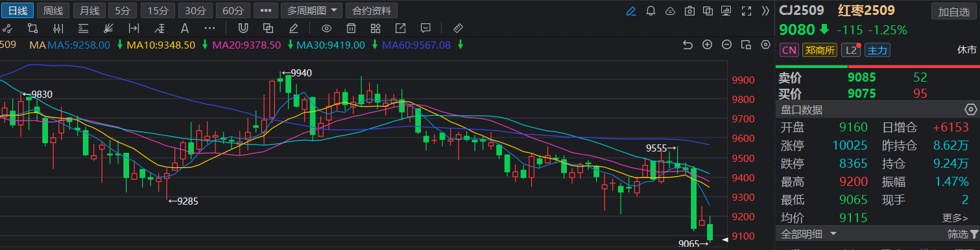The width and height of the screenshot is (980, 250).
Task: Open the price alert bell icon
Action: (x=651, y=11)
